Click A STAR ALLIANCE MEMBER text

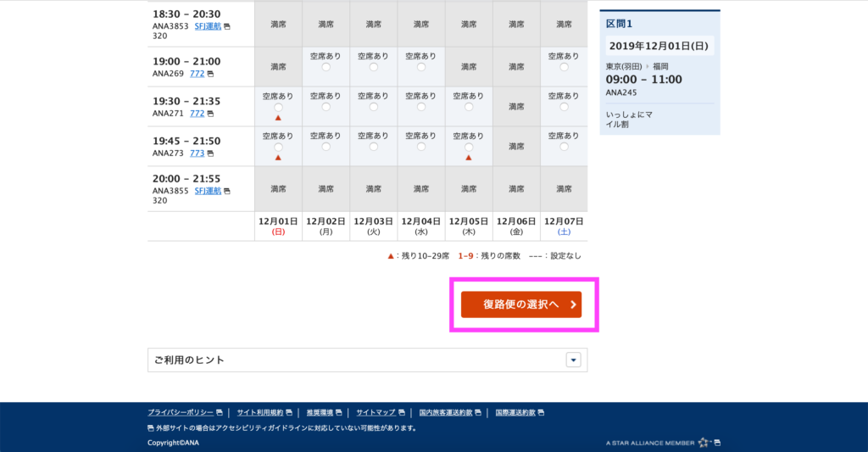(650, 443)
